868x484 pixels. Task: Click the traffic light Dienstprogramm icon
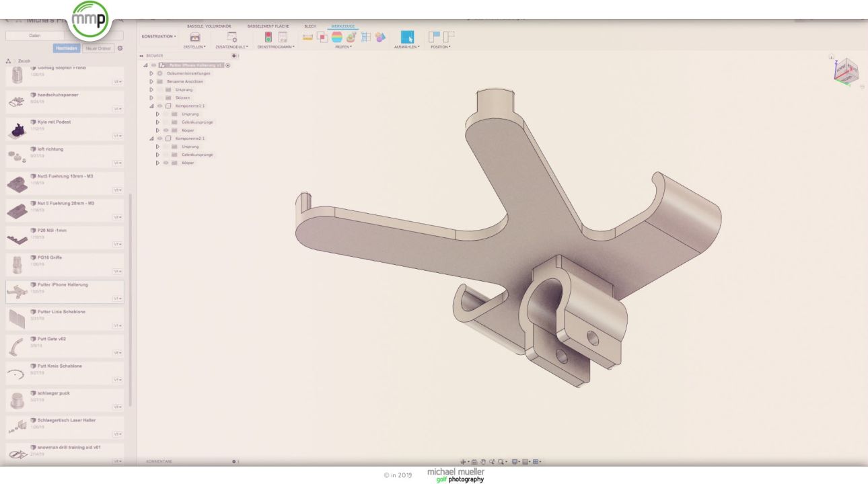268,37
